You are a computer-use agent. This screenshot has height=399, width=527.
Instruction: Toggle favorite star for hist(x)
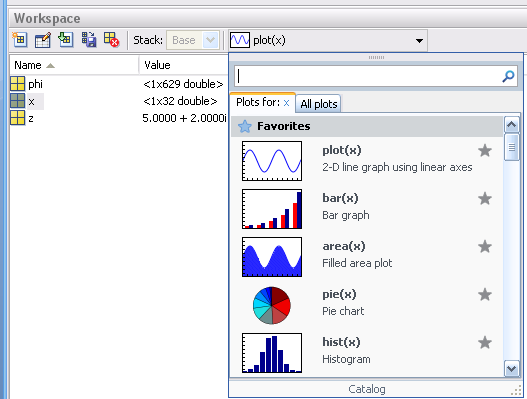tap(485, 343)
